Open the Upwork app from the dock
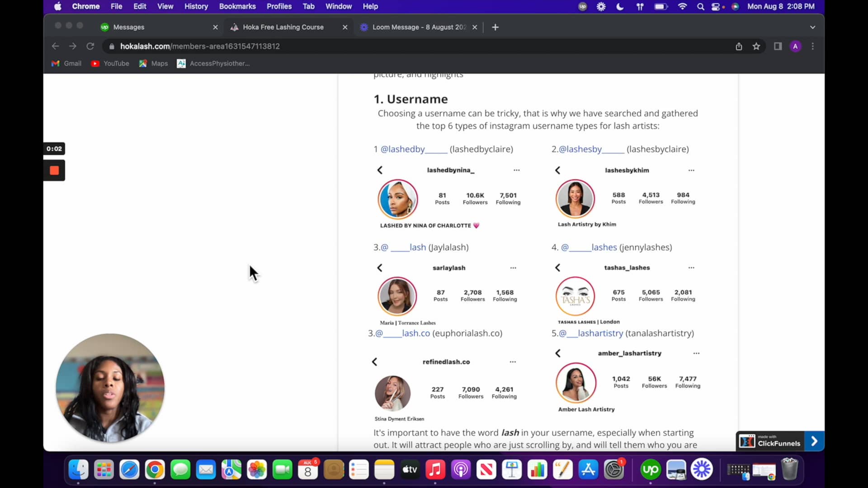This screenshot has height=488, width=868. pyautogui.click(x=650, y=469)
